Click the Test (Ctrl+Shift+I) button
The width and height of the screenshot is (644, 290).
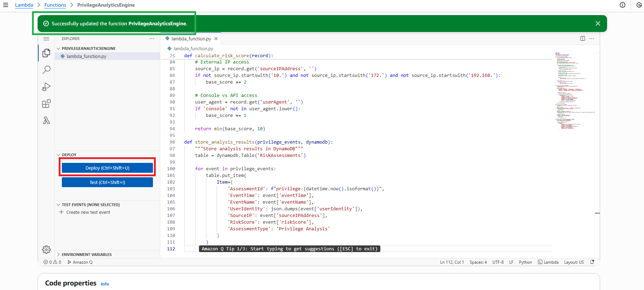coord(107,182)
